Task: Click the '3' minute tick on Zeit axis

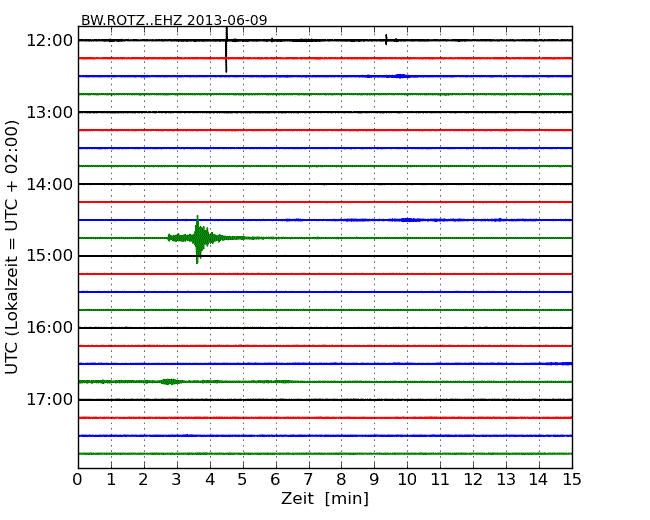Action: click(177, 480)
